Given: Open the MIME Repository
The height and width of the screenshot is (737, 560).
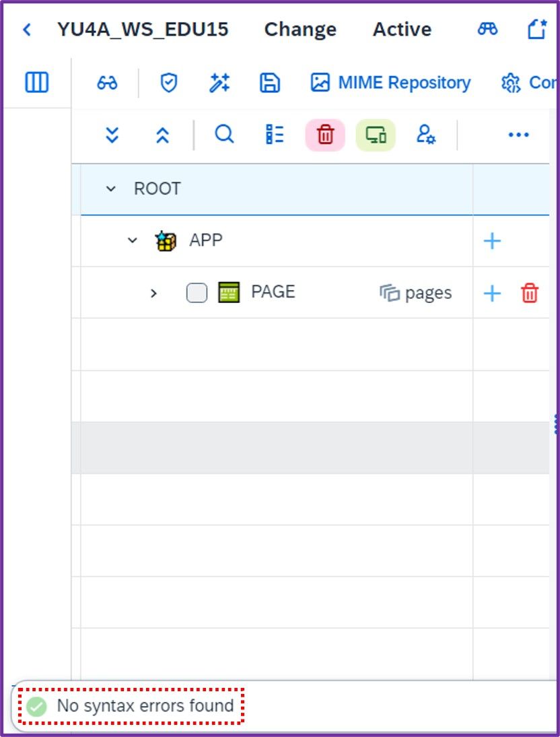Looking at the screenshot, I should click(x=390, y=83).
